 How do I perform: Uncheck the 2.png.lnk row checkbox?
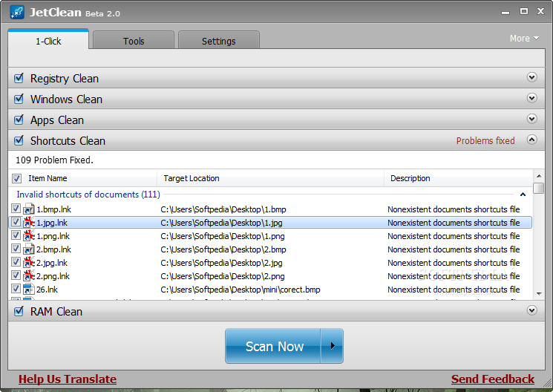pyautogui.click(x=16, y=275)
